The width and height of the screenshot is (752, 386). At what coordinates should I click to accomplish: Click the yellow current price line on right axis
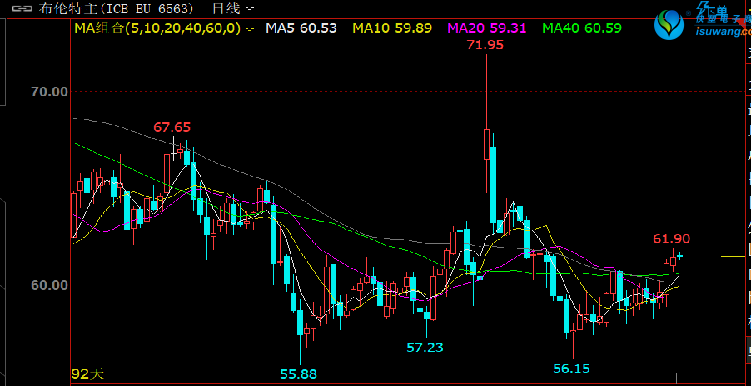pyautogui.click(x=733, y=257)
